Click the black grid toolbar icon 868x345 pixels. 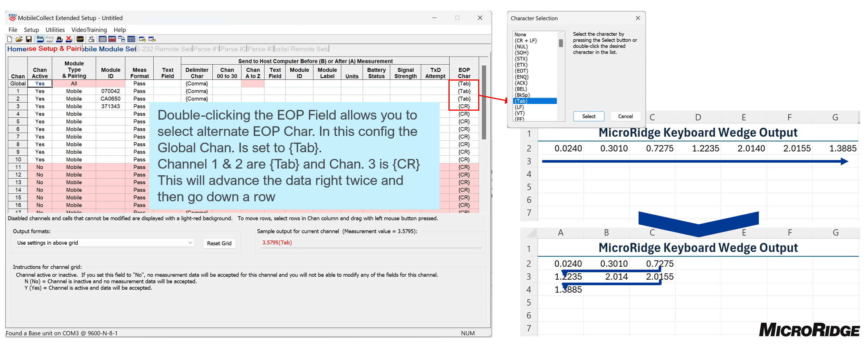pyautogui.click(x=102, y=39)
